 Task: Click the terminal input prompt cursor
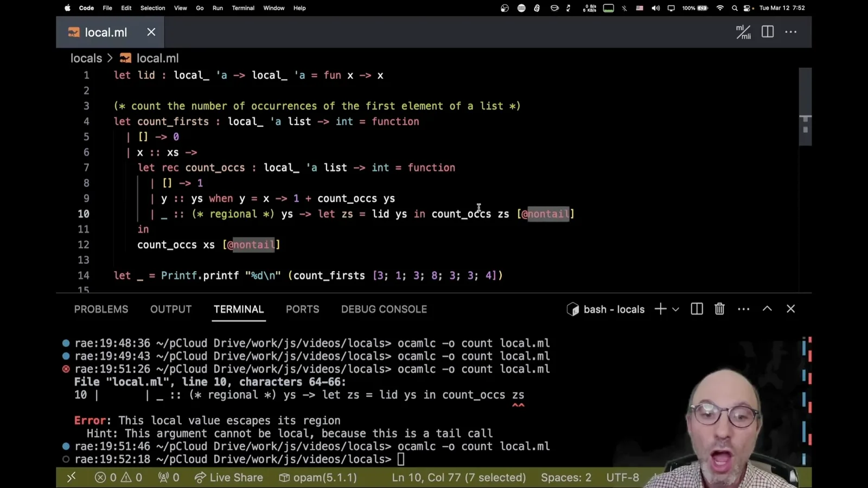(401, 459)
